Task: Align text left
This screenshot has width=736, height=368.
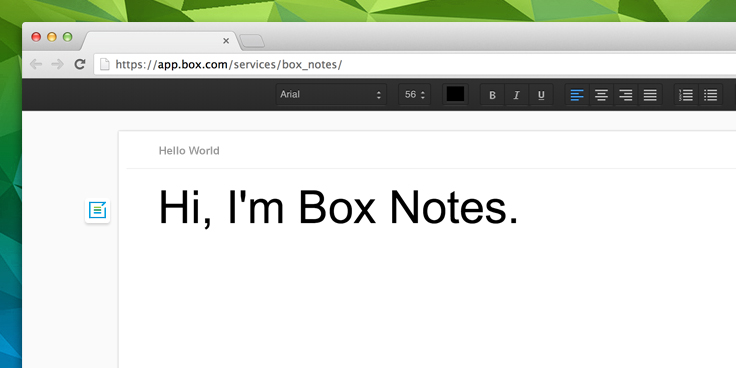Action: pos(577,95)
